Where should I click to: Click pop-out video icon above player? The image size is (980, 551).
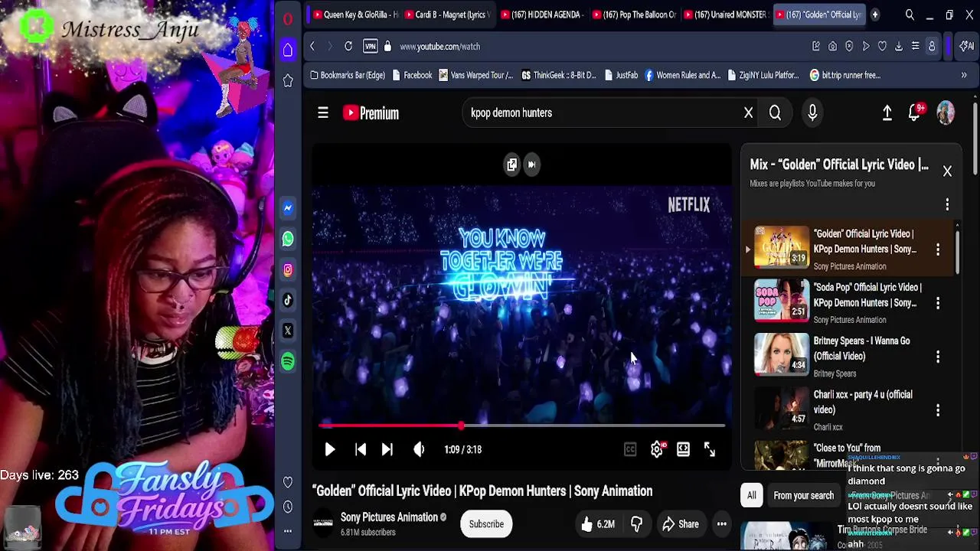pyautogui.click(x=511, y=165)
